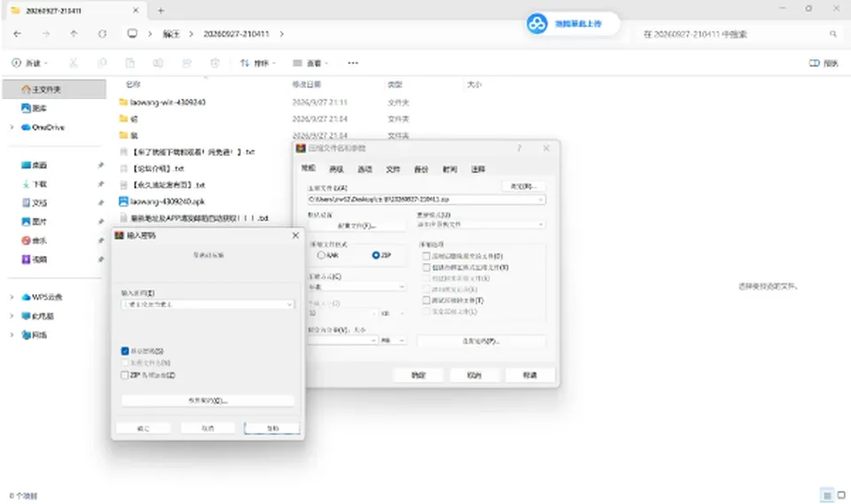851x504 pixels.
Task: Switch to large thumbnails view at bottom right
Action: (841, 495)
